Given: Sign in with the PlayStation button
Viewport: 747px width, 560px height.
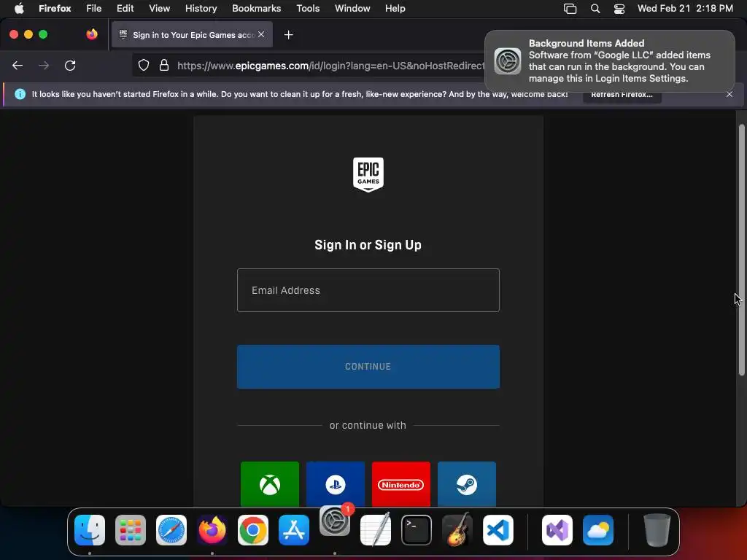Looking at the screenshot, I should (336, 484).
